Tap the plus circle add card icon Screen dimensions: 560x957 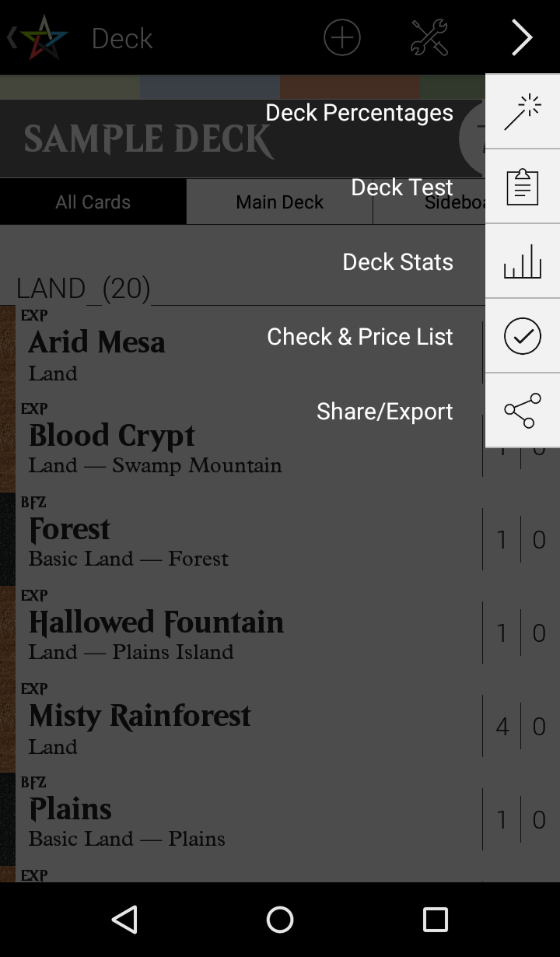click(342, 37)
